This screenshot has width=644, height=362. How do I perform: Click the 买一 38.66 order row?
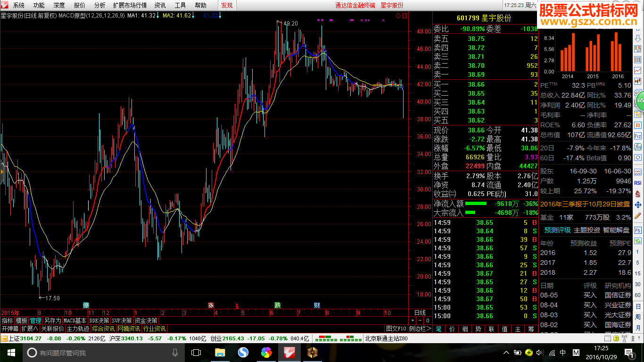tap(486, 84)
